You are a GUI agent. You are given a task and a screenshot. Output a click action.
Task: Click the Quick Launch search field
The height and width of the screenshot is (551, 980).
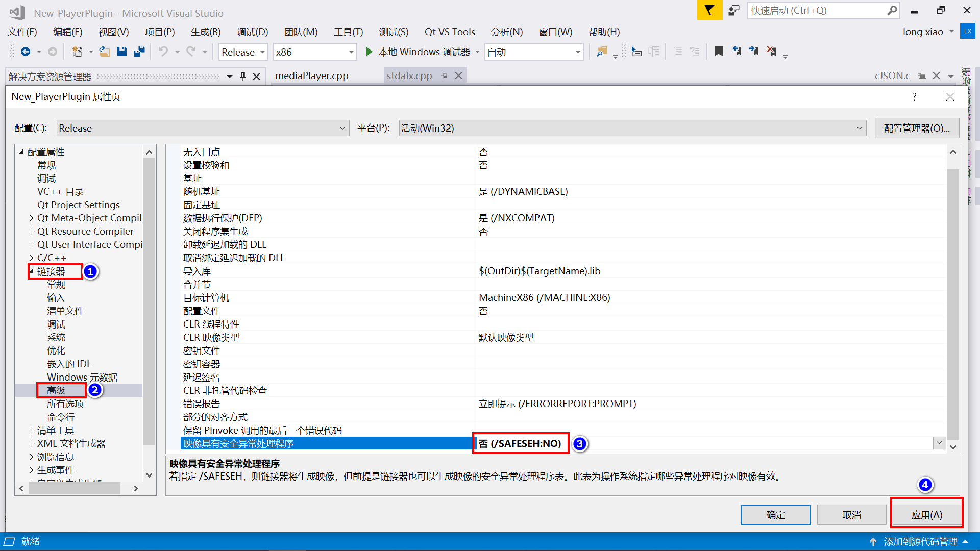click(817, 10)
